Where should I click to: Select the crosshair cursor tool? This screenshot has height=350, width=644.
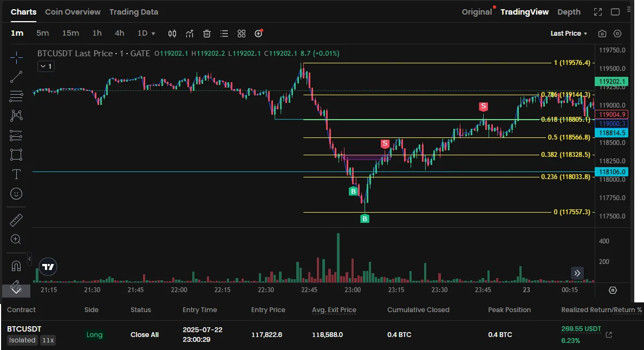click(x=16, y=57)
